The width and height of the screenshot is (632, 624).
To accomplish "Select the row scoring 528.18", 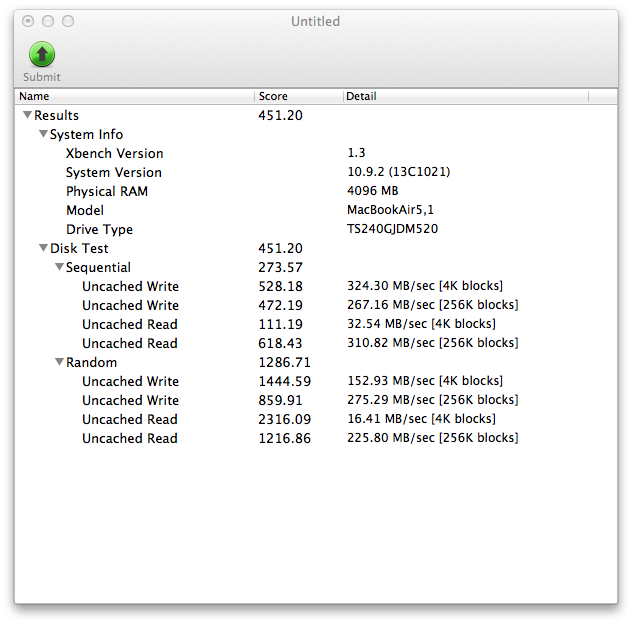I will 316,286.
